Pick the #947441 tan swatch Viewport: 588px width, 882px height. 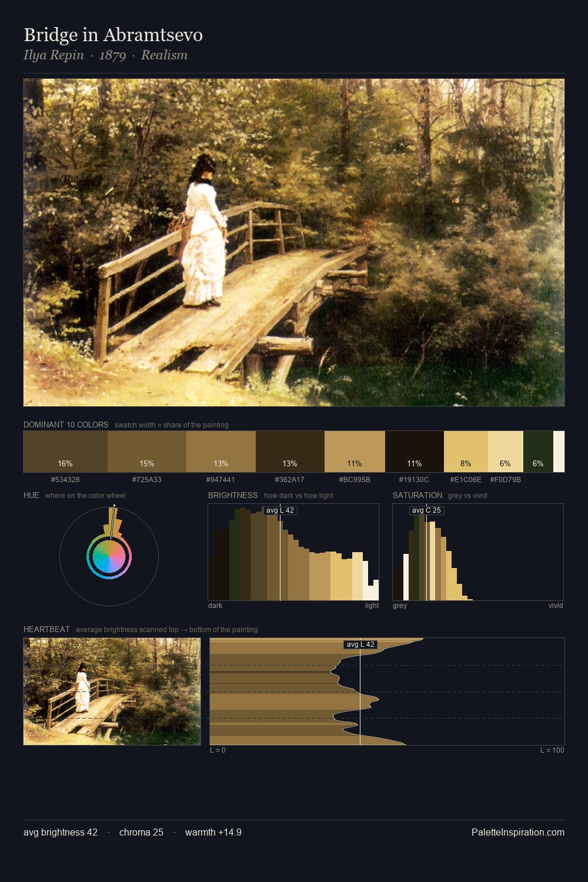pyautogui.click(x=221, y=452)
